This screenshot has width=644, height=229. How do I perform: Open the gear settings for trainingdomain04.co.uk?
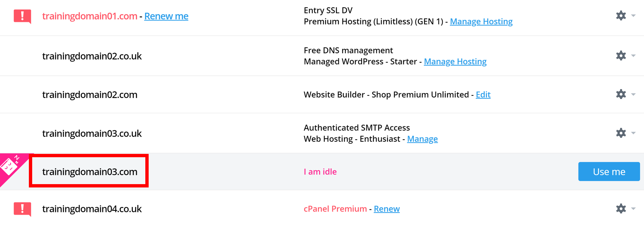coord(621,209)
